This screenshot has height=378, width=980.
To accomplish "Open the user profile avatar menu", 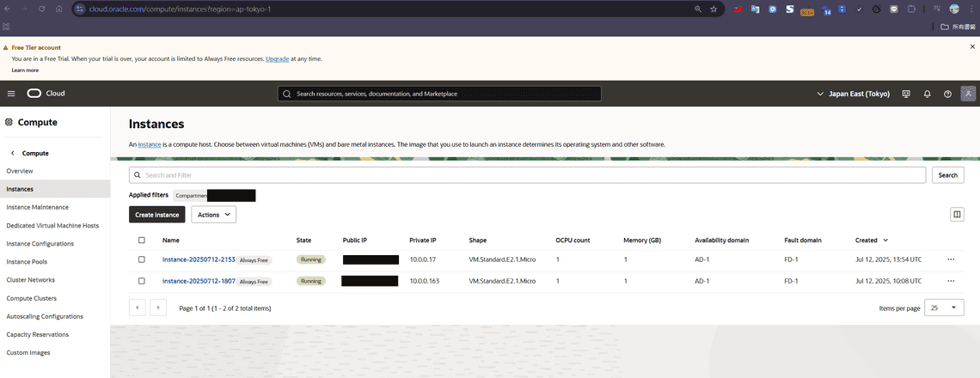I will click(x=969, y=94).
